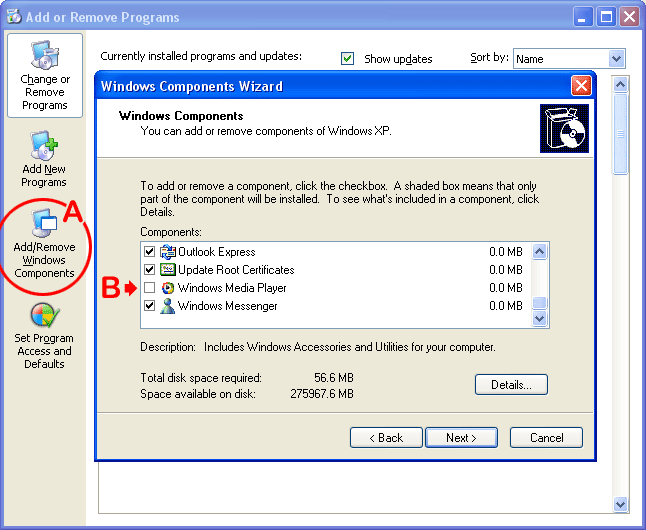
Task: Close the Windows Components Wizard dialog
Action: pos(581,86)
